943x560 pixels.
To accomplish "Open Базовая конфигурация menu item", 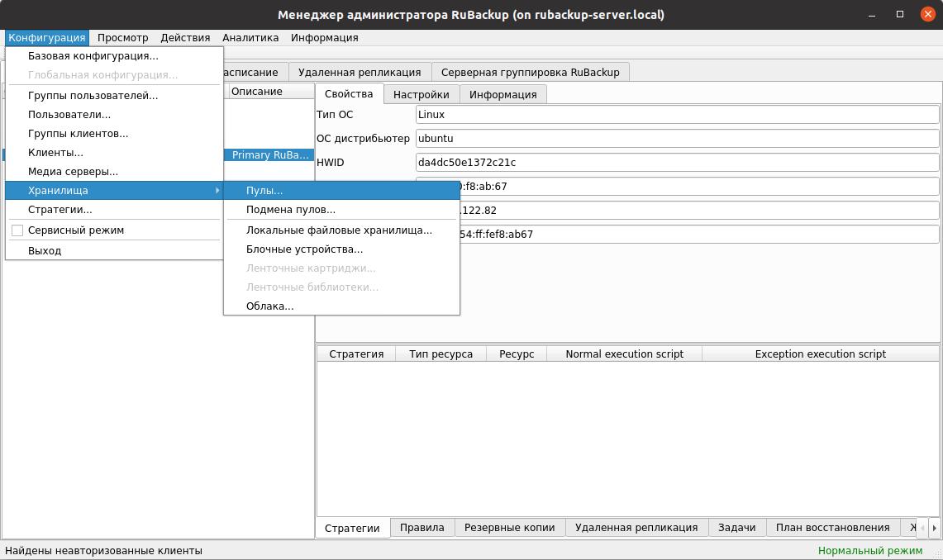I will click(x=93, y=56).
